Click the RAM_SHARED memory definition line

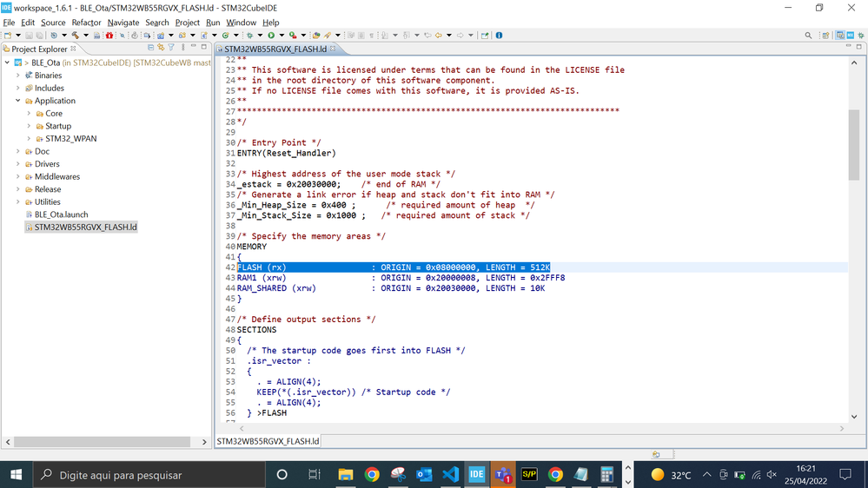391,288
